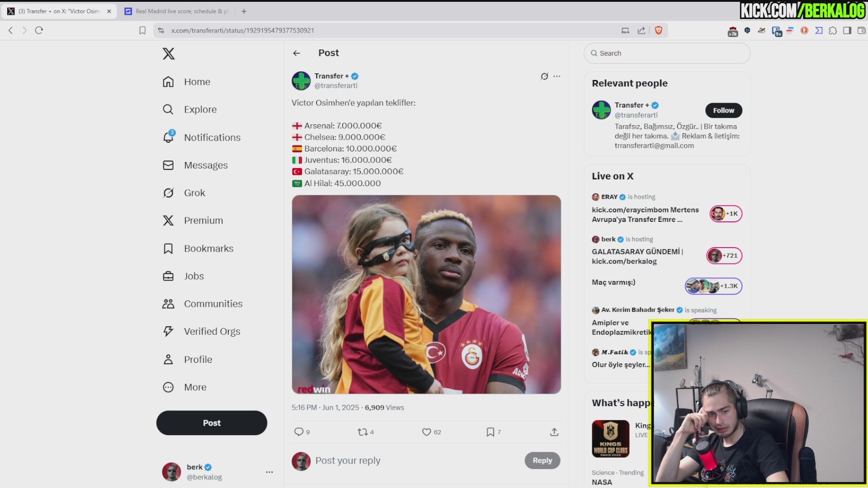868x488 pixels.
Task: Follow the Transfer + account
Action: tap(723, 110)
